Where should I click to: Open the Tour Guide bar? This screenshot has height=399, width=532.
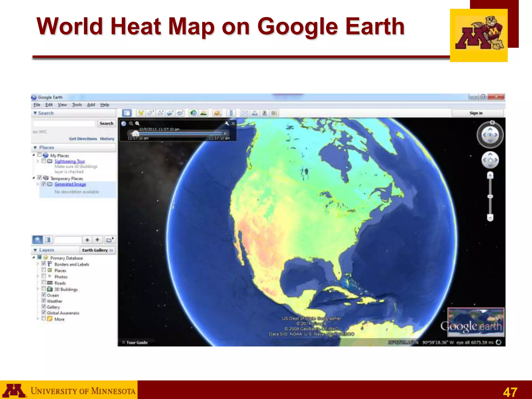click(135, 342)
